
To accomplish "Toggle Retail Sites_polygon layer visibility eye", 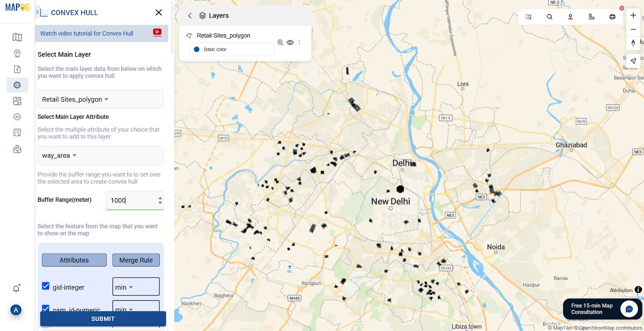I will point(290,42).
